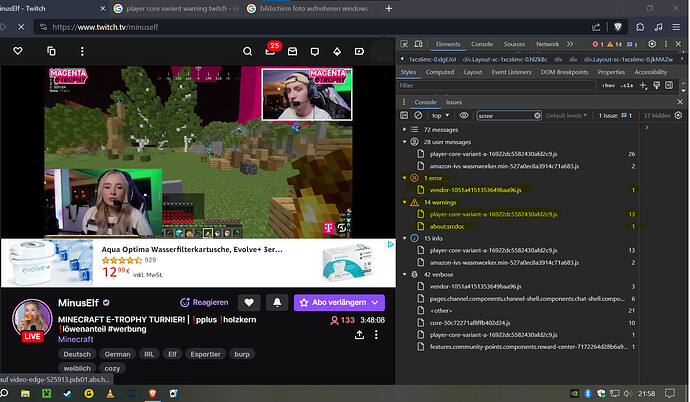Open VLC from the Windows taskbar
This screenshot has height=402, width=690.
click(110, 393)
